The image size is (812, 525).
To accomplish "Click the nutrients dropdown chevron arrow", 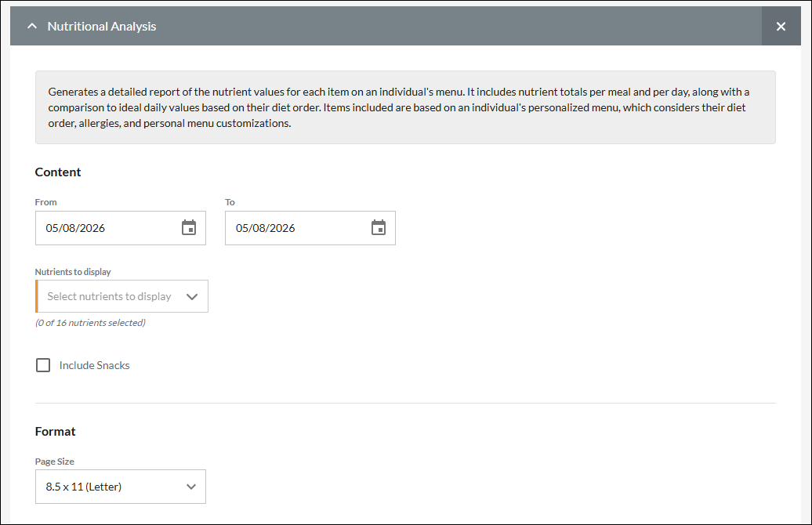I will coord(191,297).
